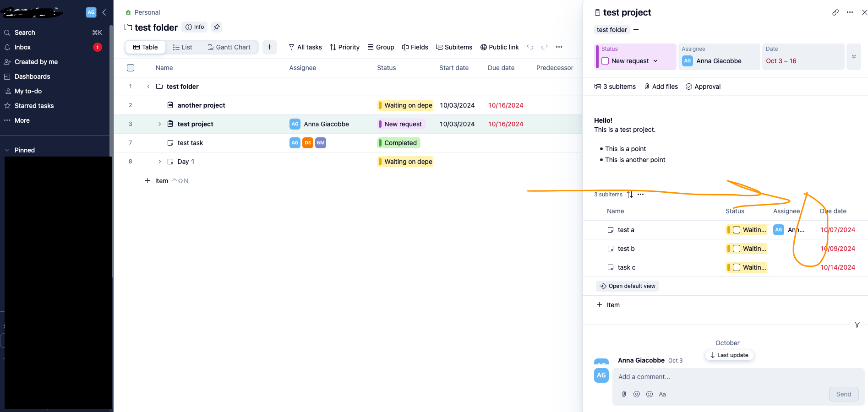
Task: Open the Priority sort dropdown
Action: pyautogui.click(x=344, y=47)
